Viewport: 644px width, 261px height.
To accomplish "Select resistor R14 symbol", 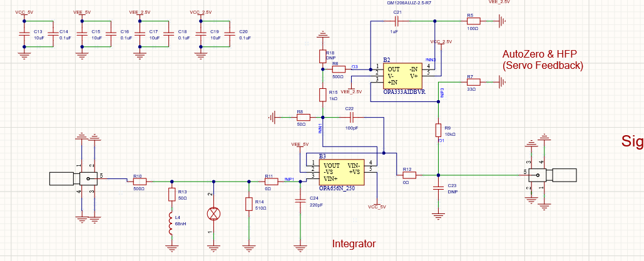I will [x=248, y=204].
